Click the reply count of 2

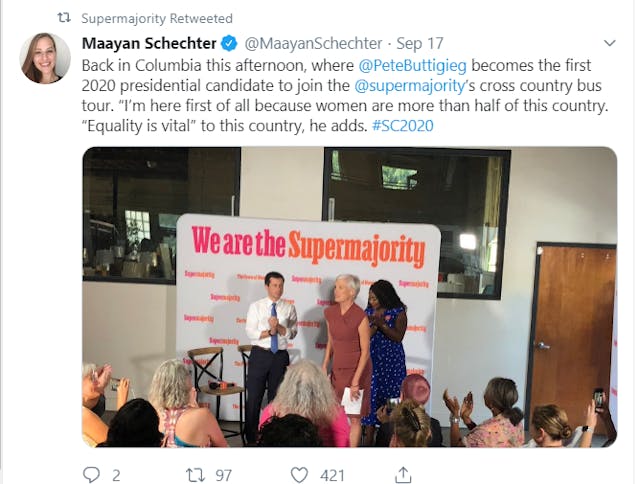116,474
